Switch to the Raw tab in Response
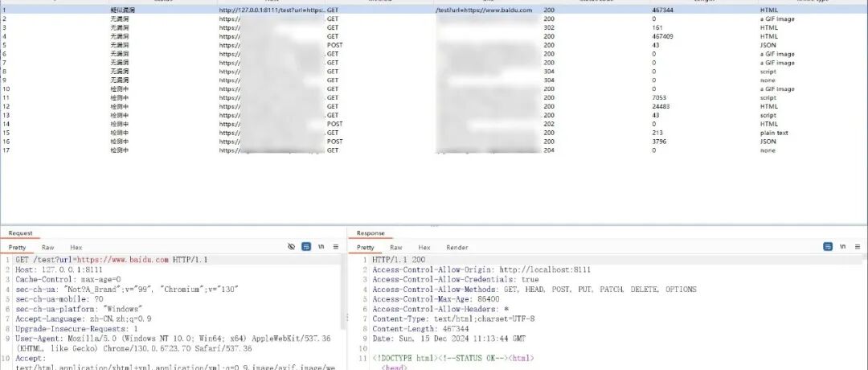The width and height of the screenshot is (868, 370). click(x=395, y=248)
